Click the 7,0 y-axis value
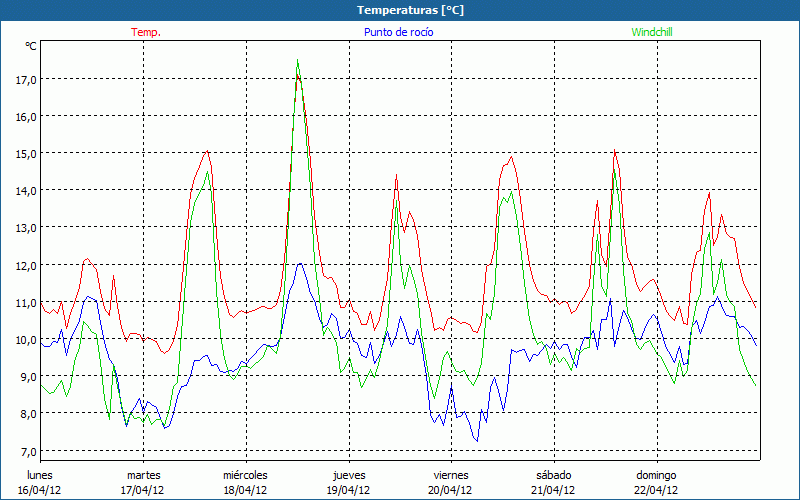The height and width of the screenshot is (500, 800). [26, 451]
